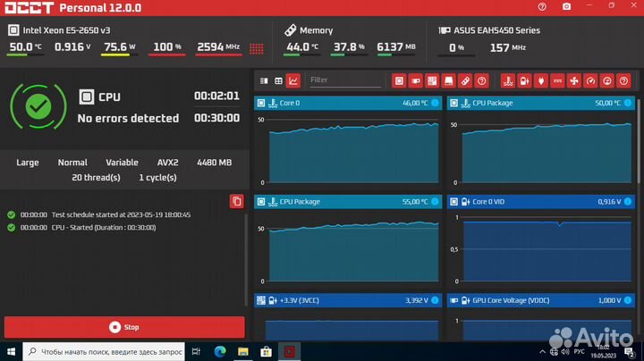Take a screenshot with camera icon
This screenshot has width=644, height=361.
pyautogui.click(x=566, y=6)
